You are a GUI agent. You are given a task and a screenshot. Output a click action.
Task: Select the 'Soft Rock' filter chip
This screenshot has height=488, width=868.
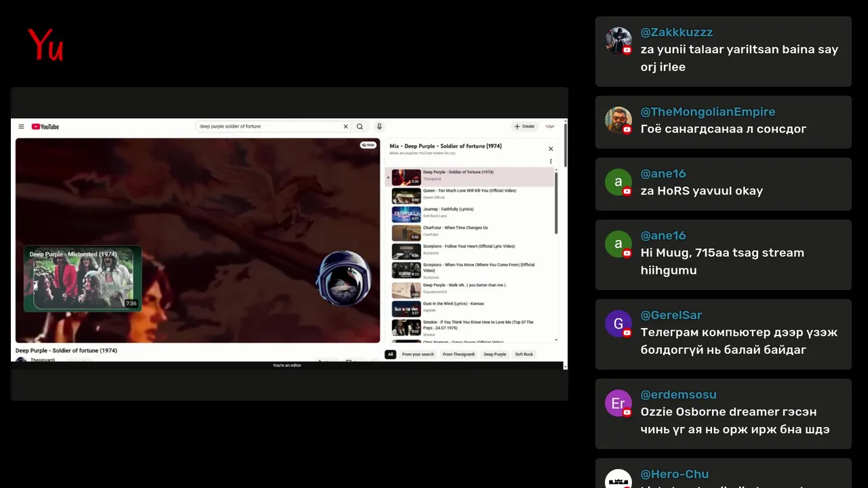click(x=524, y=354)
